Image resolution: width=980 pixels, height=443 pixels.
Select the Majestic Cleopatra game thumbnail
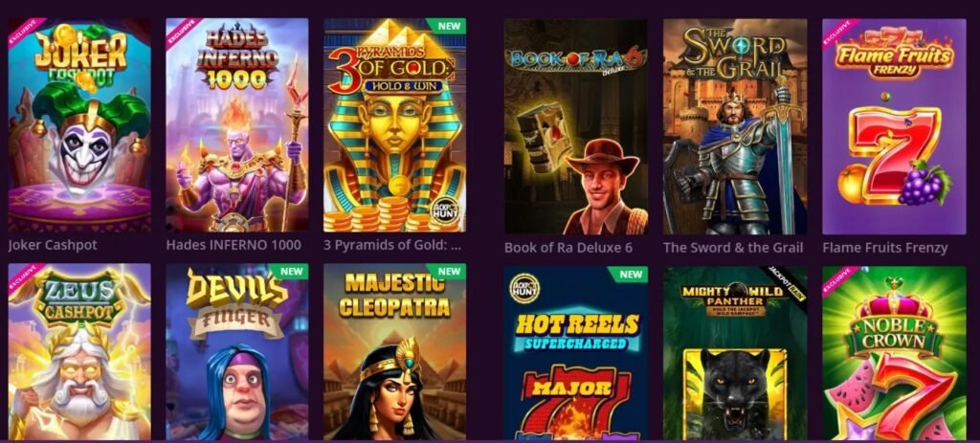[x=395, y=352]
